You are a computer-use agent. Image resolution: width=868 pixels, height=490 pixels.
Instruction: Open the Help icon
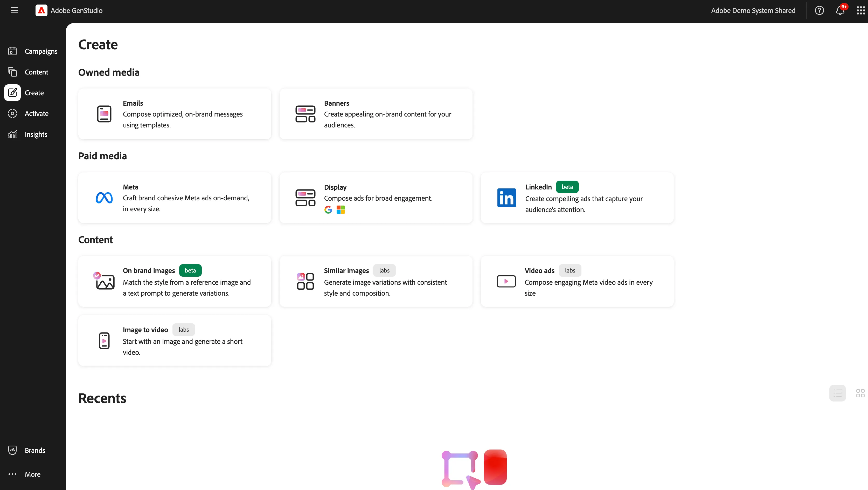coord(819,10)
